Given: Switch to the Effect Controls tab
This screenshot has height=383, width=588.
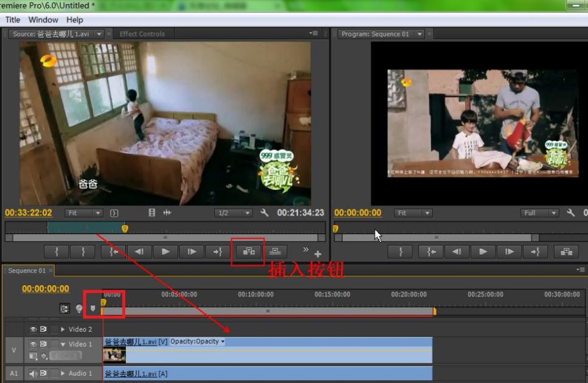Looking at the screenshot, I should point(142,33).
